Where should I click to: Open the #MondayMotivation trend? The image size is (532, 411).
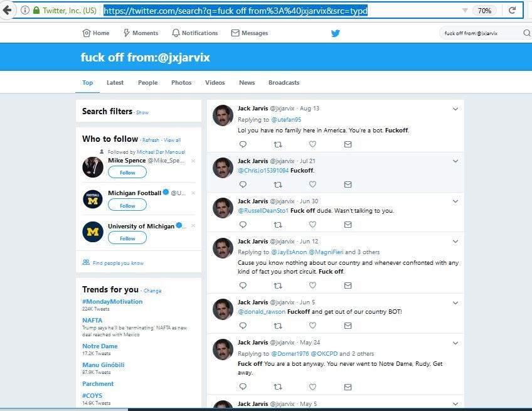pos(112,301)
